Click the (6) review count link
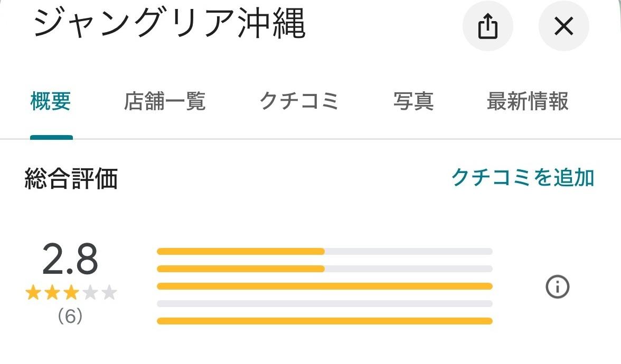 click(x=69, y=315)
